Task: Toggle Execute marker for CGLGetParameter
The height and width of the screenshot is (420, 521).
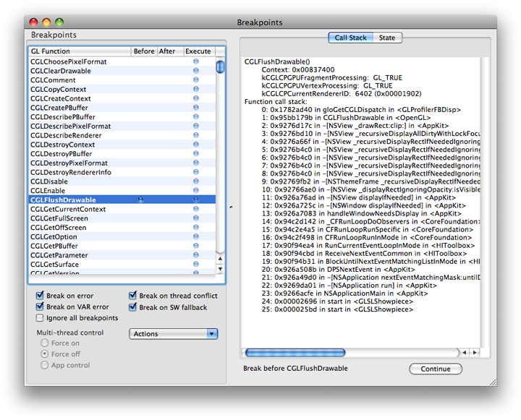Action: [196, 255]
